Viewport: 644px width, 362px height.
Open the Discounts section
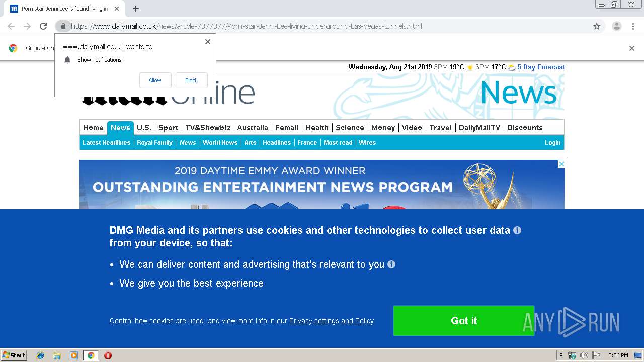tap(525, 128)
